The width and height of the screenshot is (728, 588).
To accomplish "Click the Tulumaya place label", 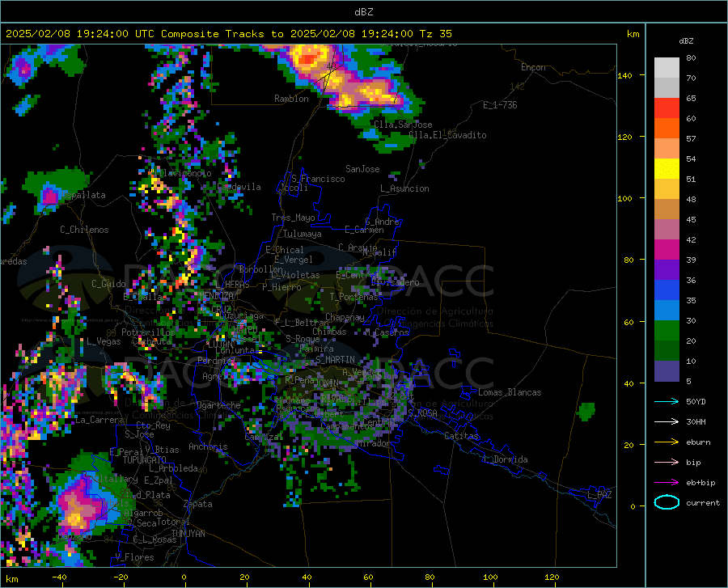I will [x=302, y=234].
